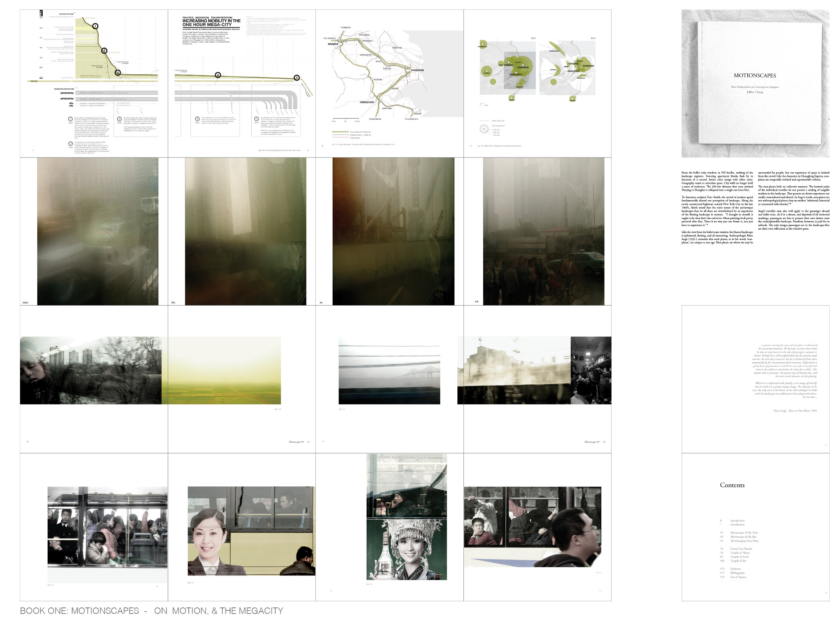This screenshot has height=630, width=840.
Task: Click circle marker 5 at the timeline end
Action: click(x=297, y=78)
